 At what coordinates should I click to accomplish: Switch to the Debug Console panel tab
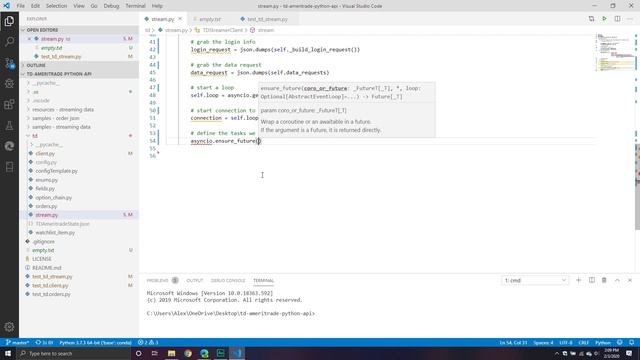pos(228,280)
